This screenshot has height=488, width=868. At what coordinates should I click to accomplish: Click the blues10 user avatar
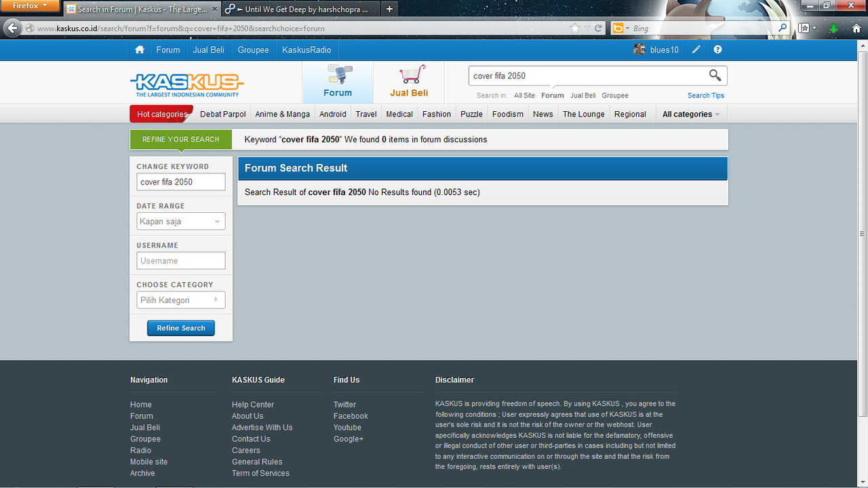639,49
